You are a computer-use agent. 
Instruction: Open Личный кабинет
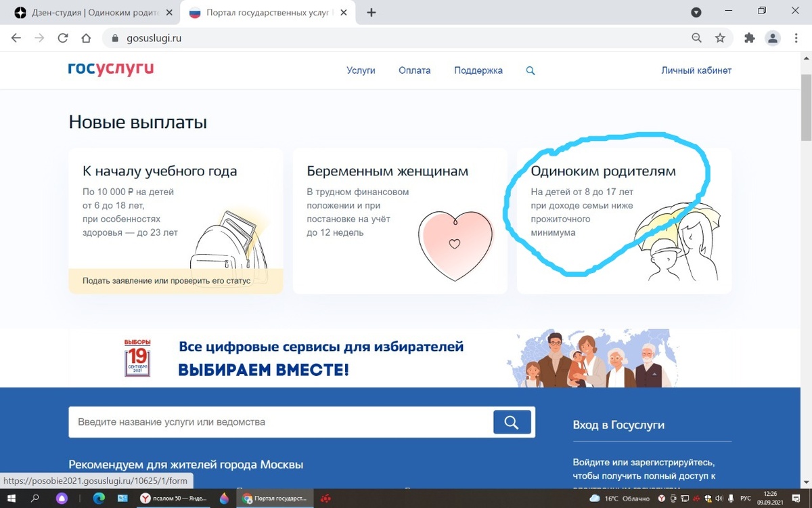696,70
